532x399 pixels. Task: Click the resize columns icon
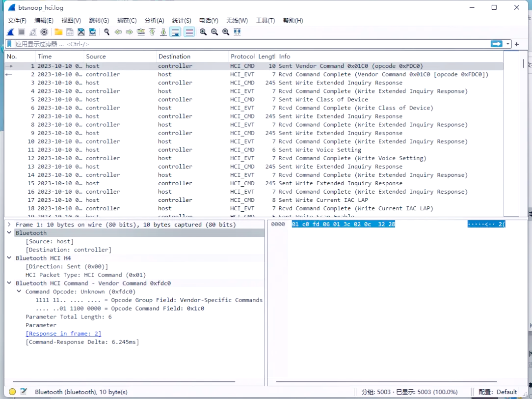[x=237, y=32]
